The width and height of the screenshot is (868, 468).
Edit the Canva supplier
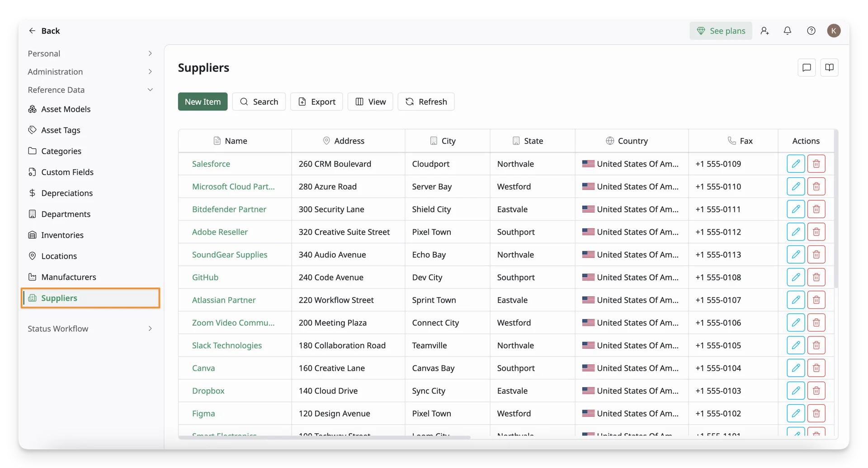pyautogui.click(x=796, y=368)
